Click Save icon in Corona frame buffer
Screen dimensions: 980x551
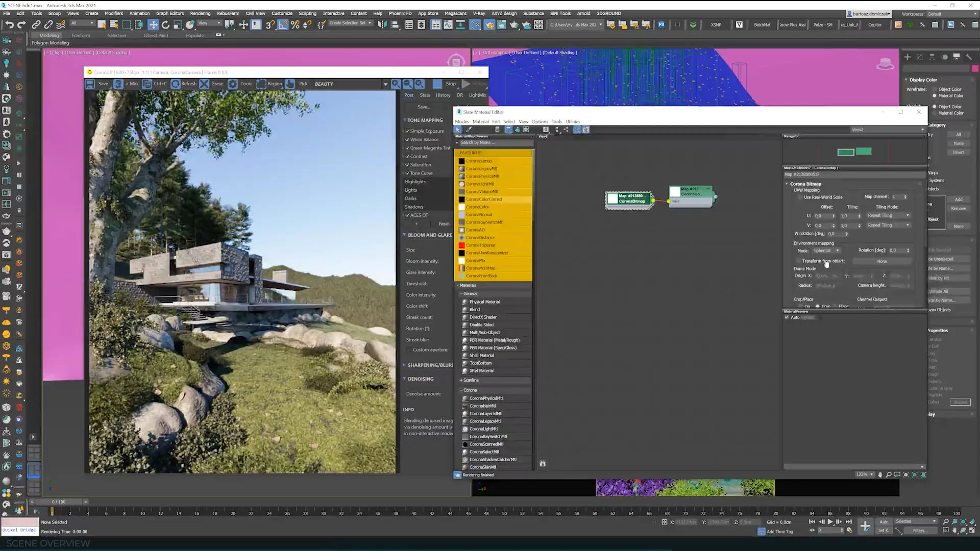click(90, 84)
